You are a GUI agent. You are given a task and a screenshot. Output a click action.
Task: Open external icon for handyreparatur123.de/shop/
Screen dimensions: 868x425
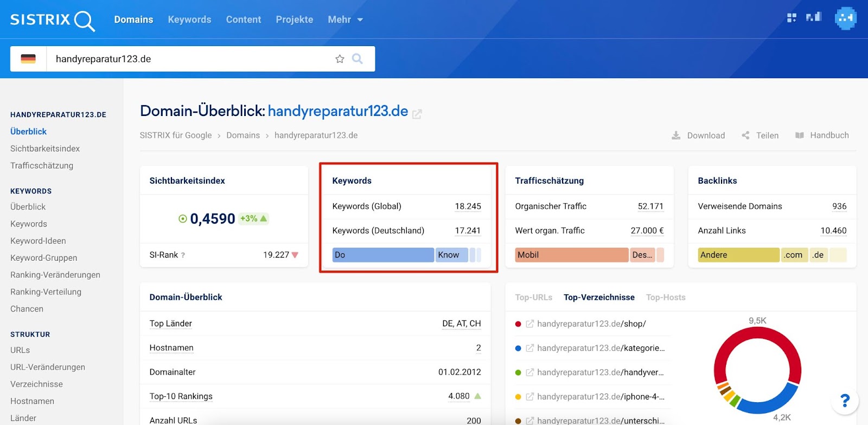(530, 324)
